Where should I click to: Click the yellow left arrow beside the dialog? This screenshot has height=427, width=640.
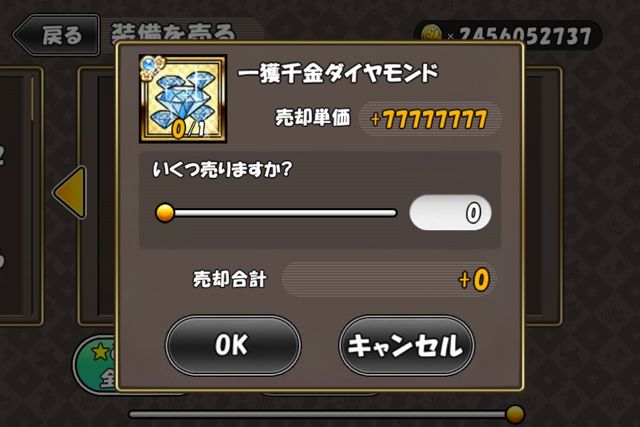point(71,192)
